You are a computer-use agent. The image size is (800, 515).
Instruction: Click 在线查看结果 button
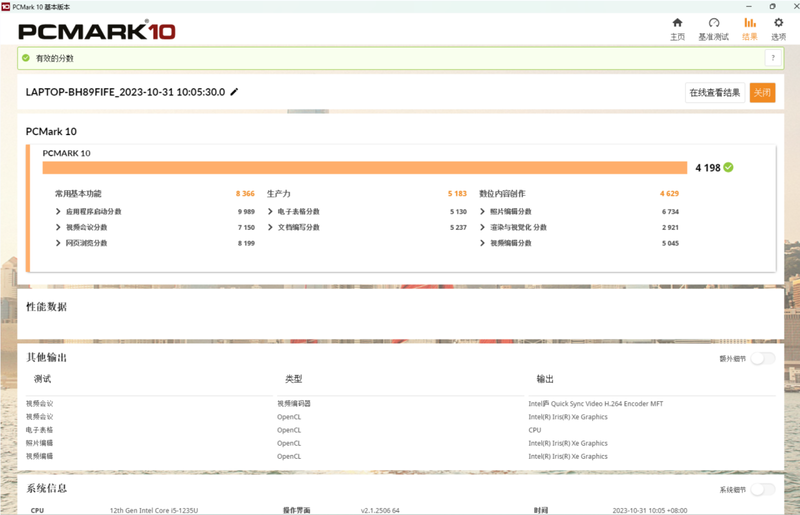714,93
